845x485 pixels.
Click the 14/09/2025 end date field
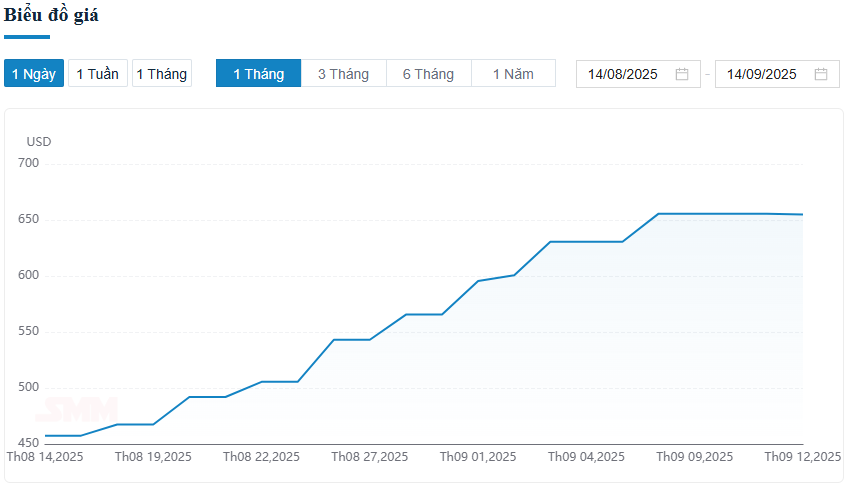761,74
